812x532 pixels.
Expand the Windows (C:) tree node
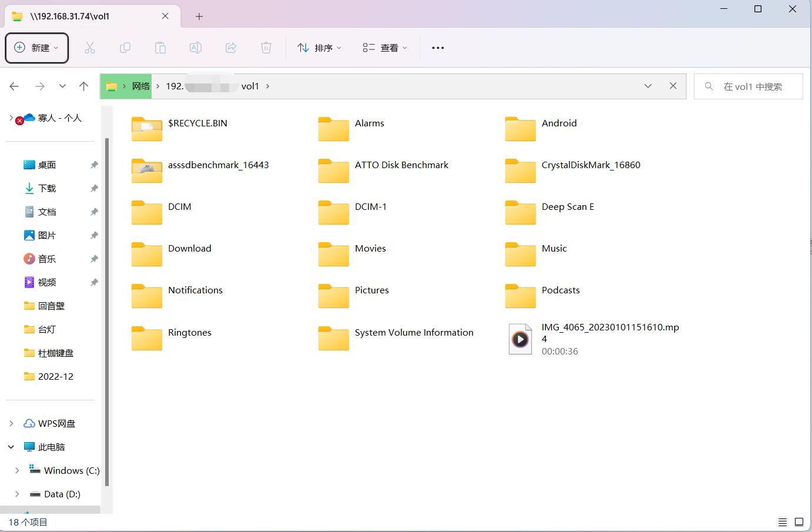click(x=17, y=470)
